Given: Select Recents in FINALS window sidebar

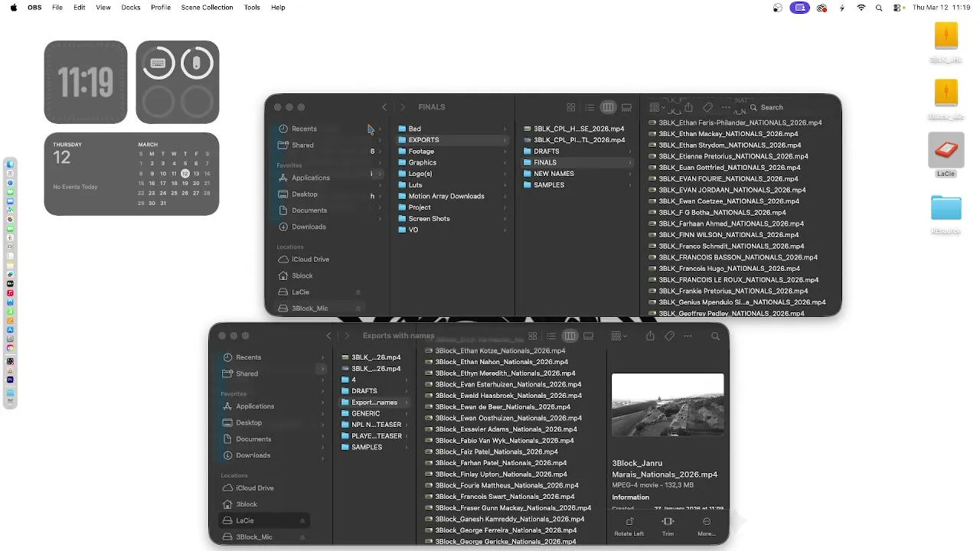Looking at the screenshot, I should click(x=305, y=129).
